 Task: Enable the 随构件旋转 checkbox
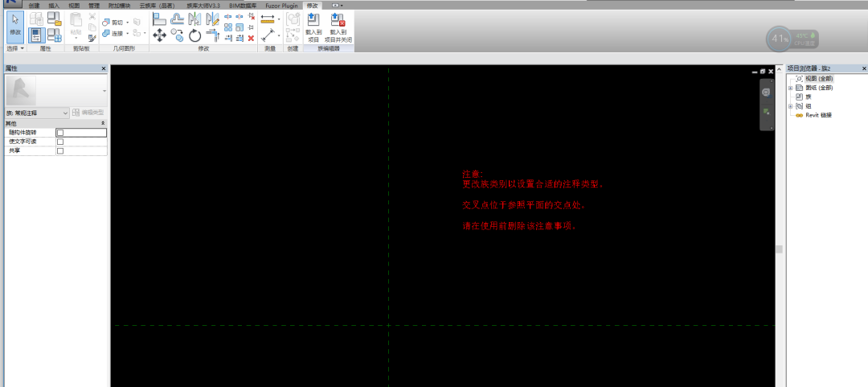pyautogui.click(x=60, y=133)
